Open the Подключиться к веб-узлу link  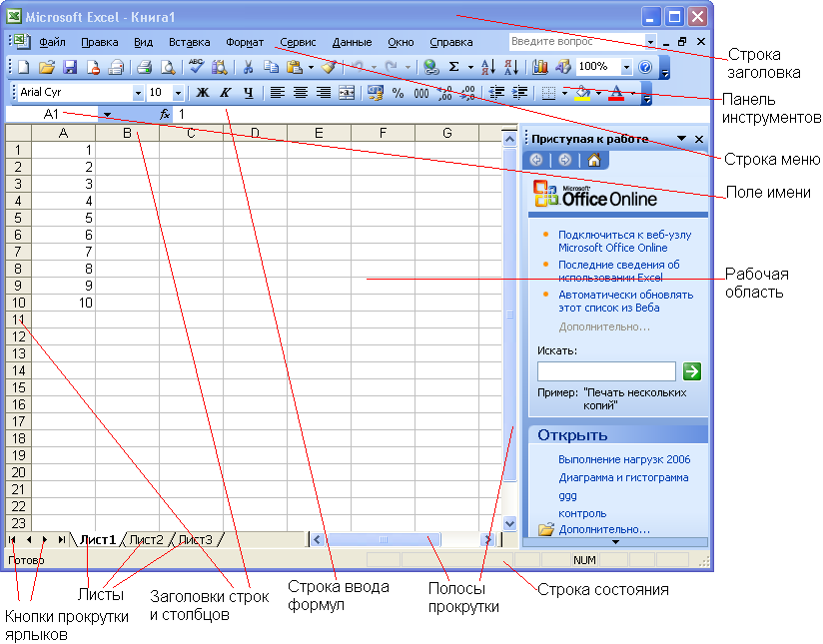624,241
